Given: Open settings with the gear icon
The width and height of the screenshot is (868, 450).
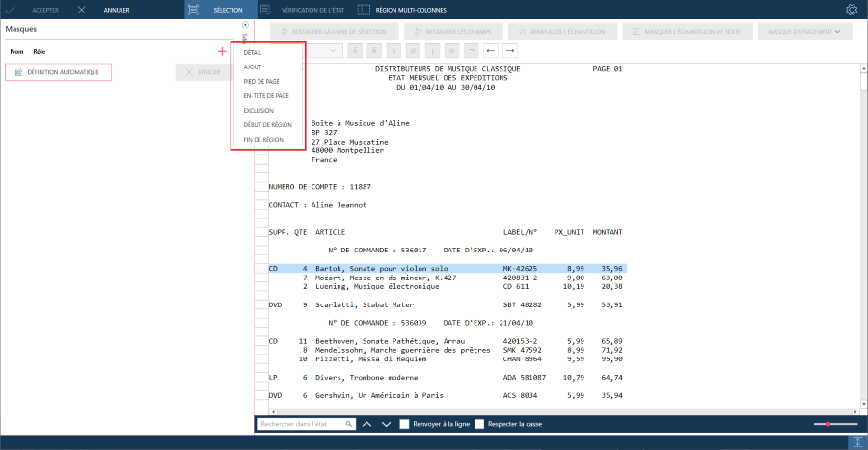Looking at the screenshot, I should [852, 10].
